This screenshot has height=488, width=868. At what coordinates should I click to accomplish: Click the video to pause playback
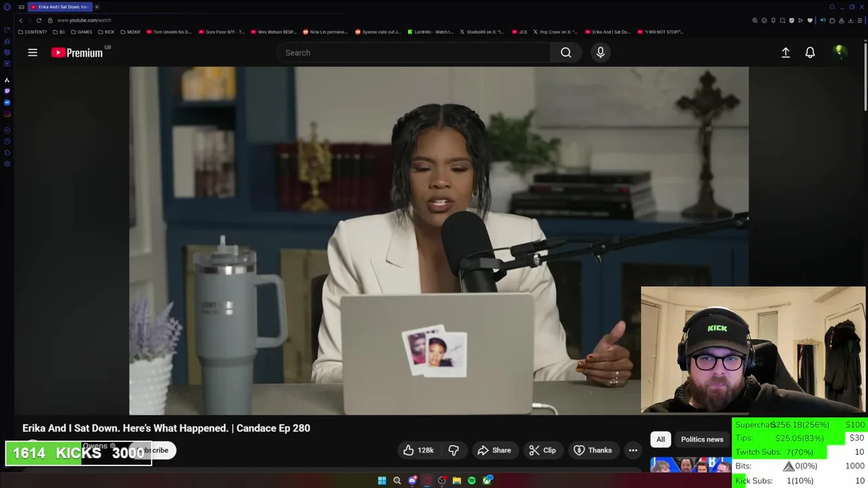[x=439, y=240]
